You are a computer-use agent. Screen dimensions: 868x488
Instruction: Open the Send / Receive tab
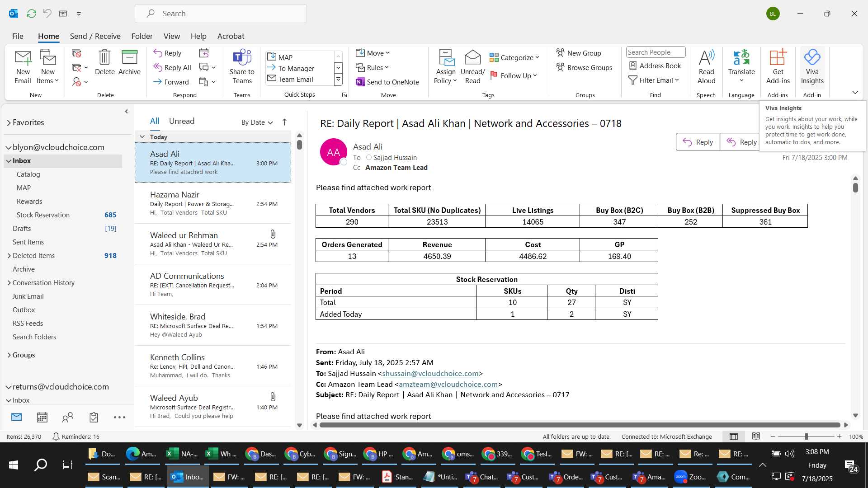coord(95,36)
